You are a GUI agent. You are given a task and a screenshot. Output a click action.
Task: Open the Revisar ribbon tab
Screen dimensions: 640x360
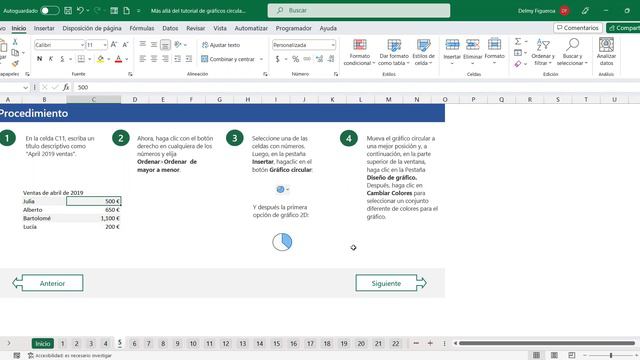[196, 28]
